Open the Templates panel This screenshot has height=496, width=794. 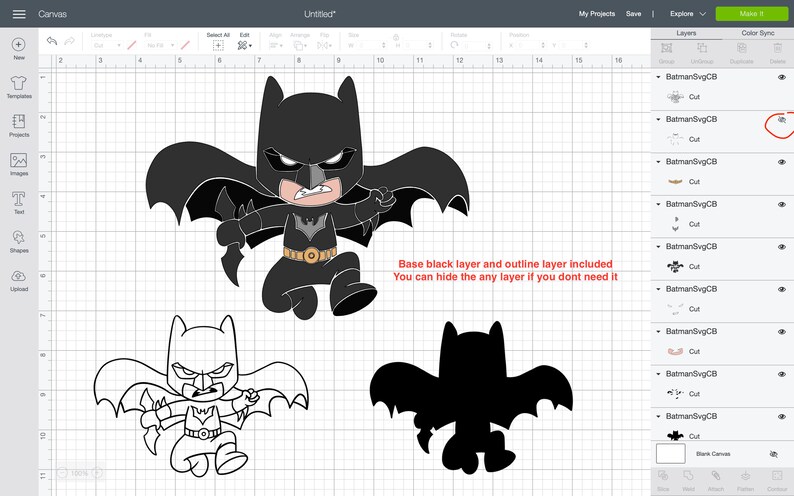pos(19,83)
